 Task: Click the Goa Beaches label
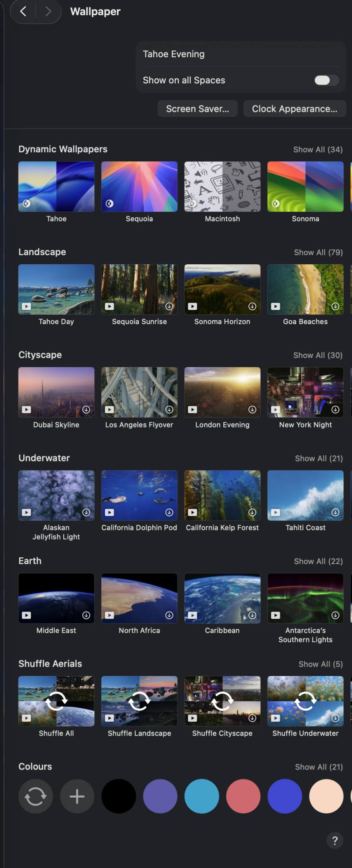(306, 322)
